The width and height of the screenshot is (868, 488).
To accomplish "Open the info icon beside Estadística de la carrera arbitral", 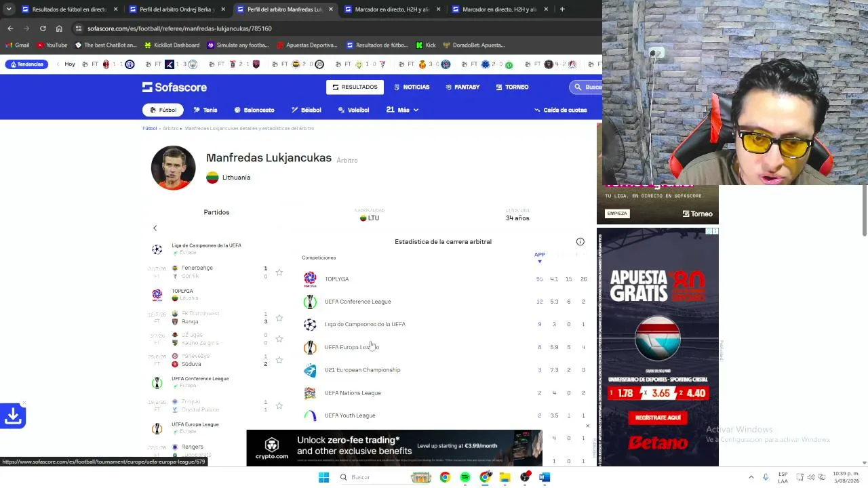I will pyautogui.click(x=580, y=242).
